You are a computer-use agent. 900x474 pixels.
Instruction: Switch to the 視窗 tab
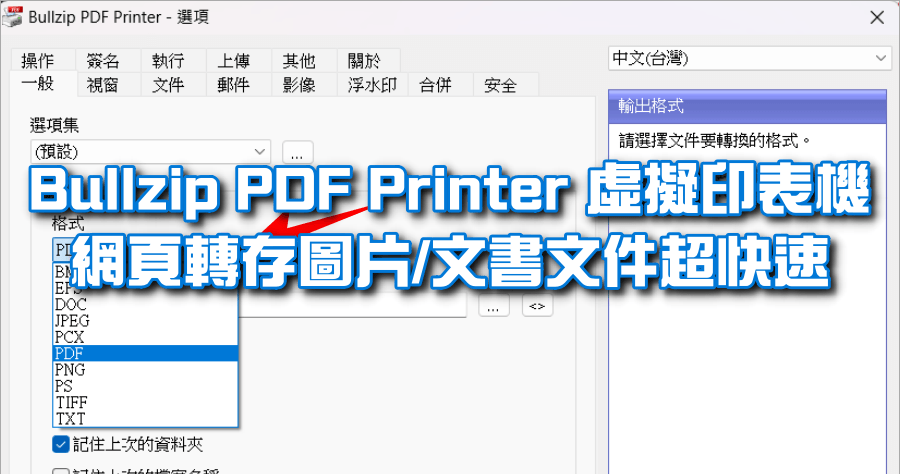click(108, 85)
